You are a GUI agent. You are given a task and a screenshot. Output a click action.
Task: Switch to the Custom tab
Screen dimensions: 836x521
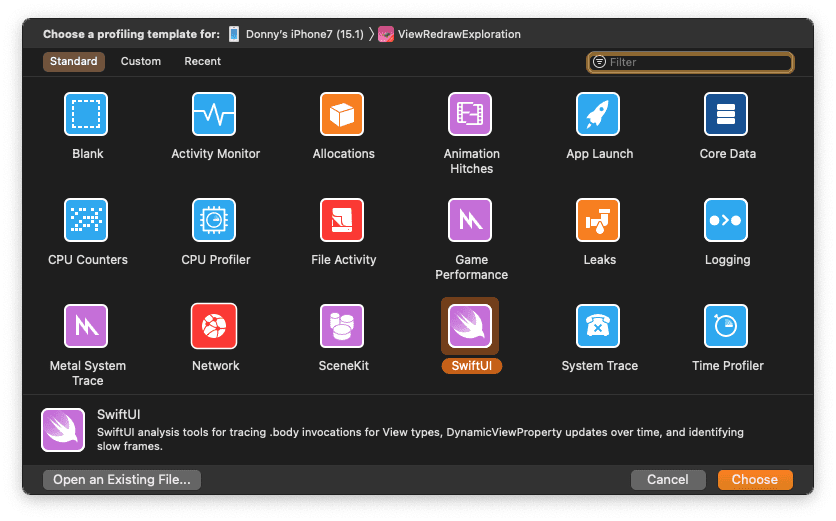coord(141,61)
